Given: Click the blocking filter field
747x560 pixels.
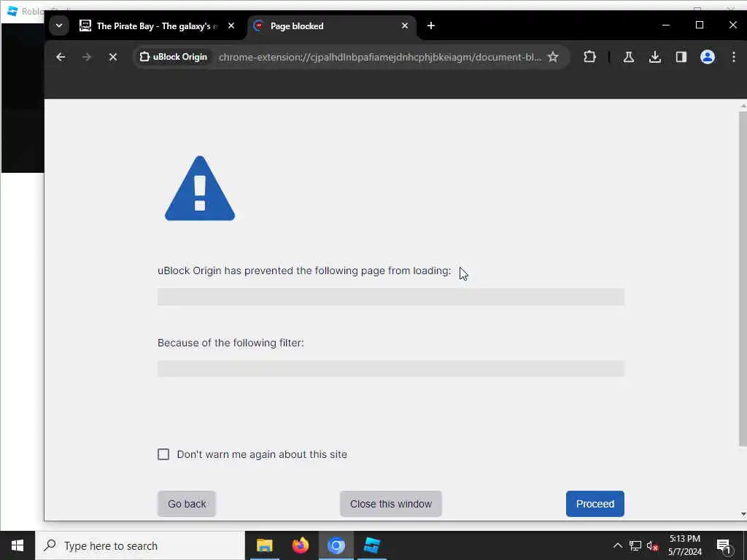Looking at the screenshot, I should coord(391,368).
